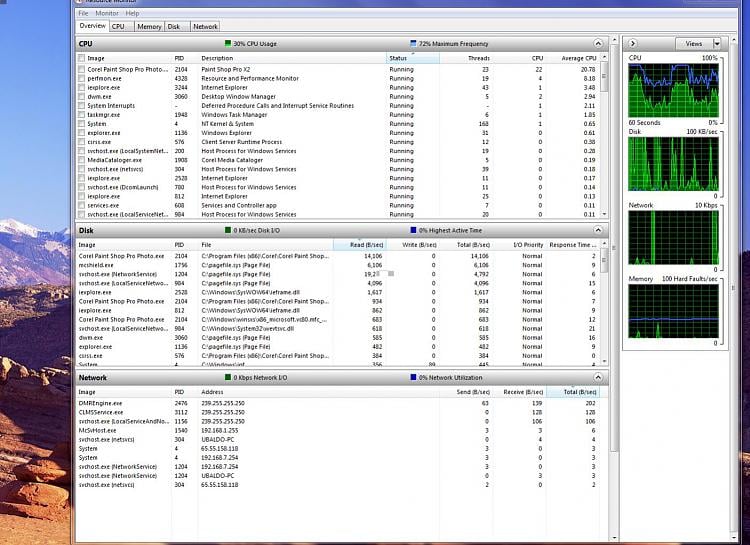Check the iexplore.exe PID 3244 checkbox
750x545 pixels.
(81, 88)
